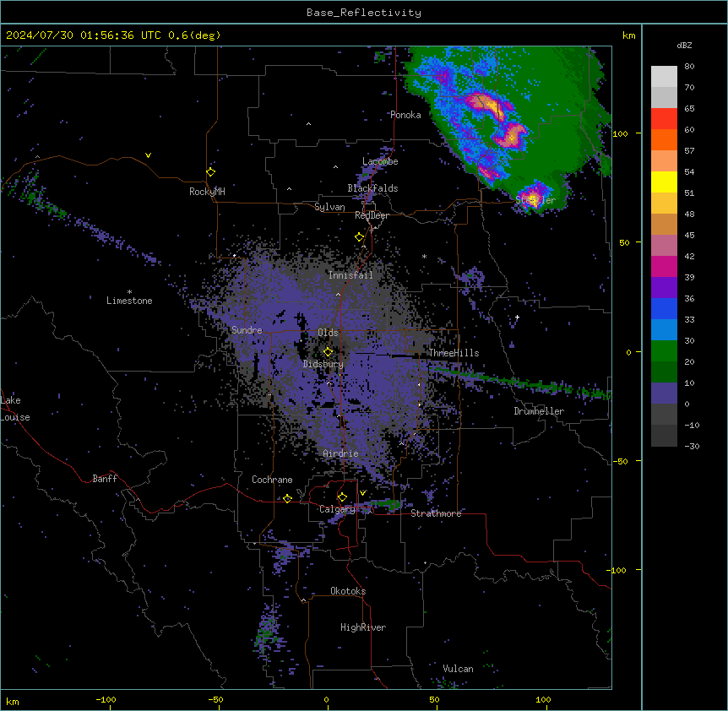Screen dimensions: 728x711
Task: Select the Strathmore label
Action: point(436,513)
